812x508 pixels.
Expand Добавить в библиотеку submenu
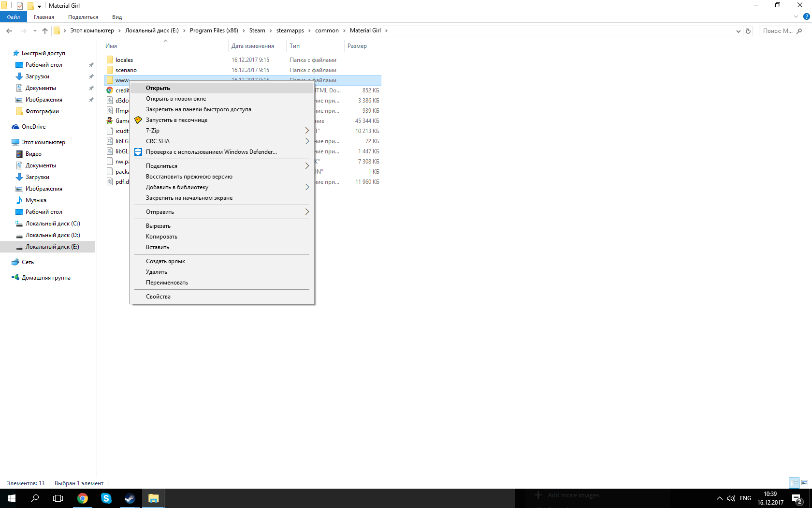point(307,187)
